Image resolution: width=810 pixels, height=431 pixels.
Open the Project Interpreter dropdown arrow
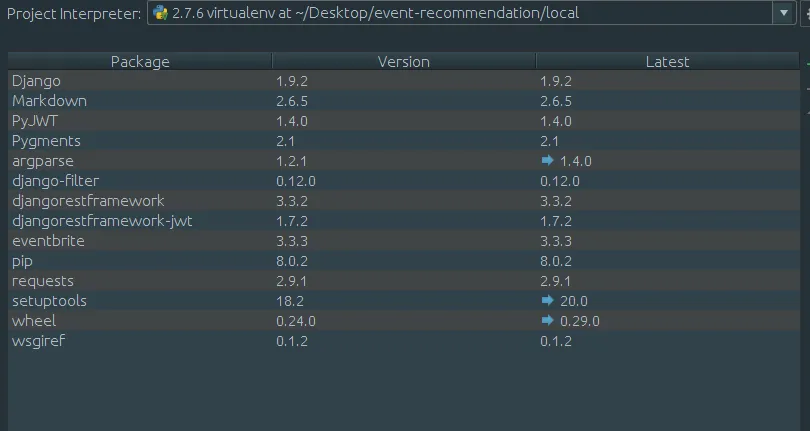tap(784, 13)
